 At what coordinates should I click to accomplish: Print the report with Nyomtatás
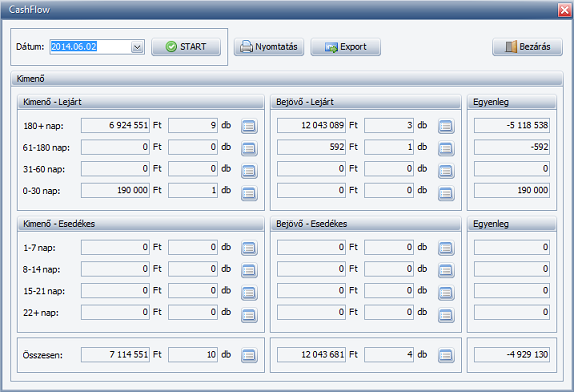(269, 47)
